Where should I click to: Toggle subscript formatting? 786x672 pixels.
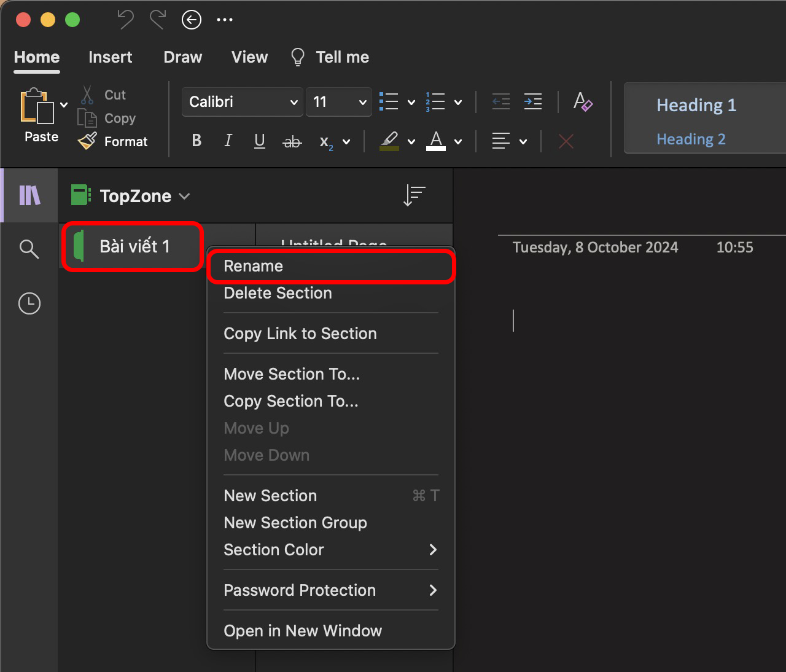tap(326, 143)
